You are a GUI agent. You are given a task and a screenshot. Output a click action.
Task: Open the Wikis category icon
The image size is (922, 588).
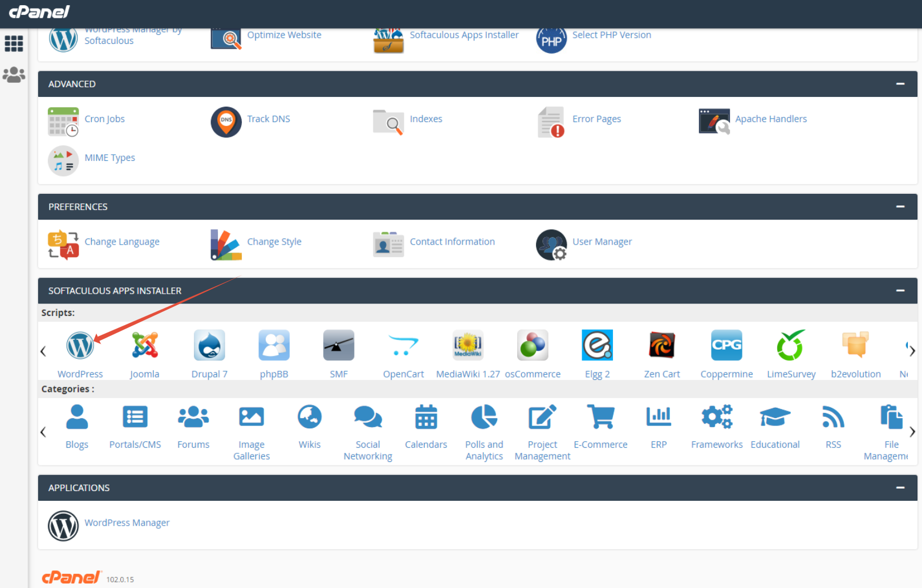coord(310,417)
